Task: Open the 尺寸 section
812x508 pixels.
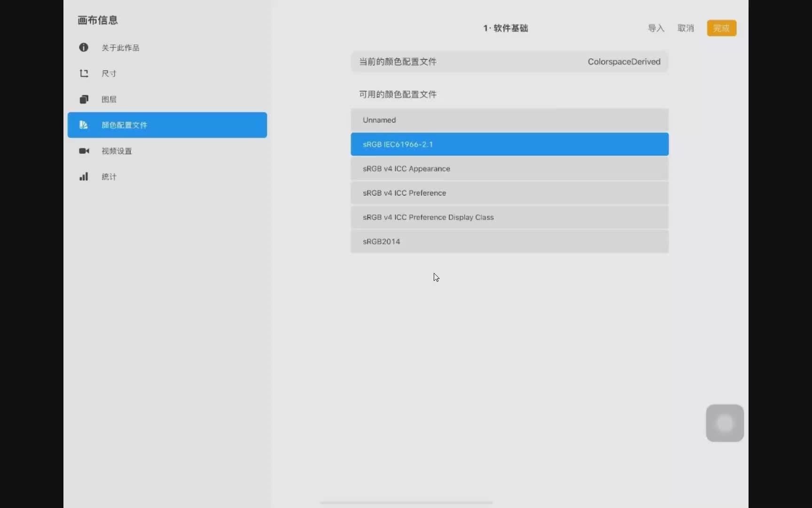Action: click(167, 73)
